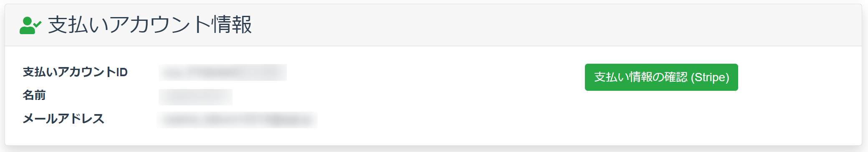Click the empty gray card header area

(x=543, y=25)
